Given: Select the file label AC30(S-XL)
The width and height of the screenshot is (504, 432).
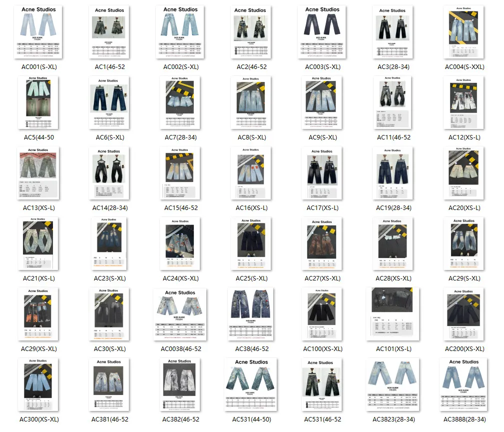Looking at the screenshot, I should (109, 348).
